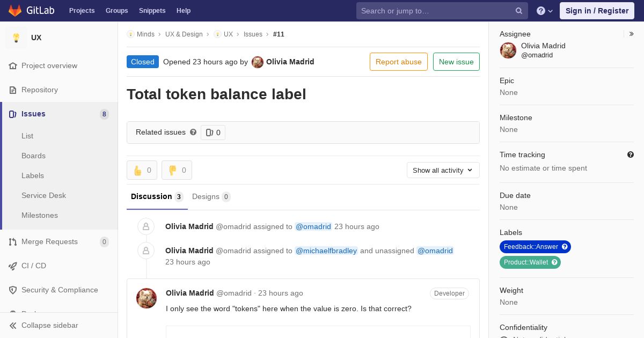Click the Closed status badge

143,62
